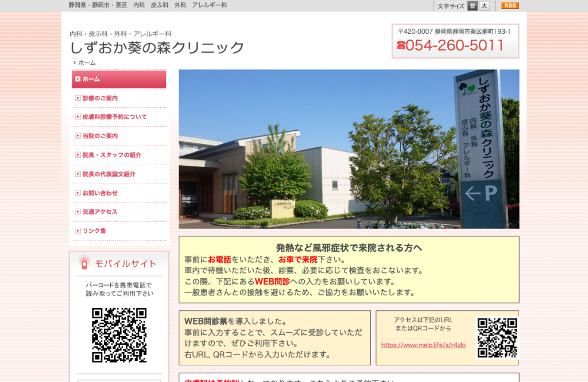This screenshot has width=588, height=382.
Task: Open 診療のご案内 menu page
Action: click(100, 98)
